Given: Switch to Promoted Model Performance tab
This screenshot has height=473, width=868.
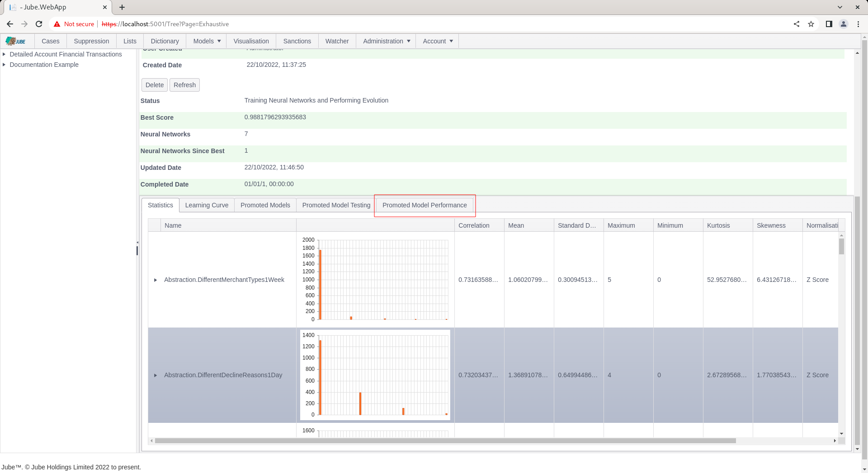Looking at the screenshot, I should 425,205.
